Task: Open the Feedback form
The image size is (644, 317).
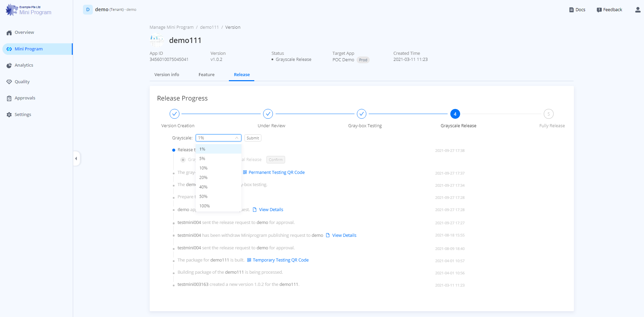Action: [609, 10]
